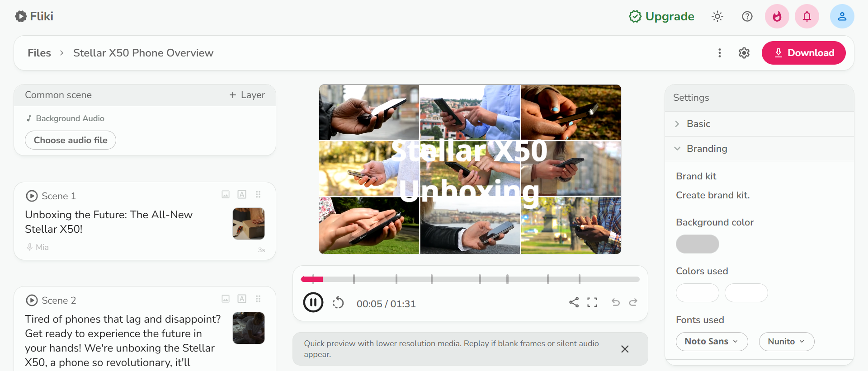The image size is (868, 371).
Task: Click Scene 2 drag handle icon
Action: tap(258, 299)
